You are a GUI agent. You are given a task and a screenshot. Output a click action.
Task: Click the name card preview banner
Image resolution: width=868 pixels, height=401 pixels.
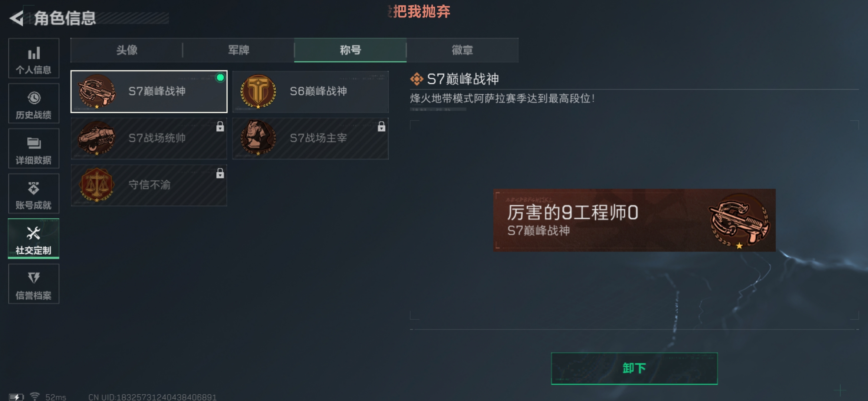pyautogui.click(x=634, y=220)
